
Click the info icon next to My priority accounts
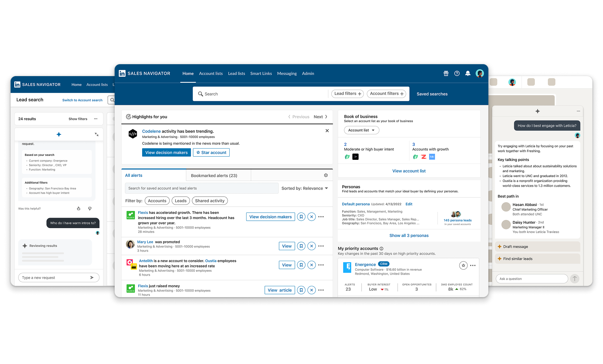click(x=381, y=249)
